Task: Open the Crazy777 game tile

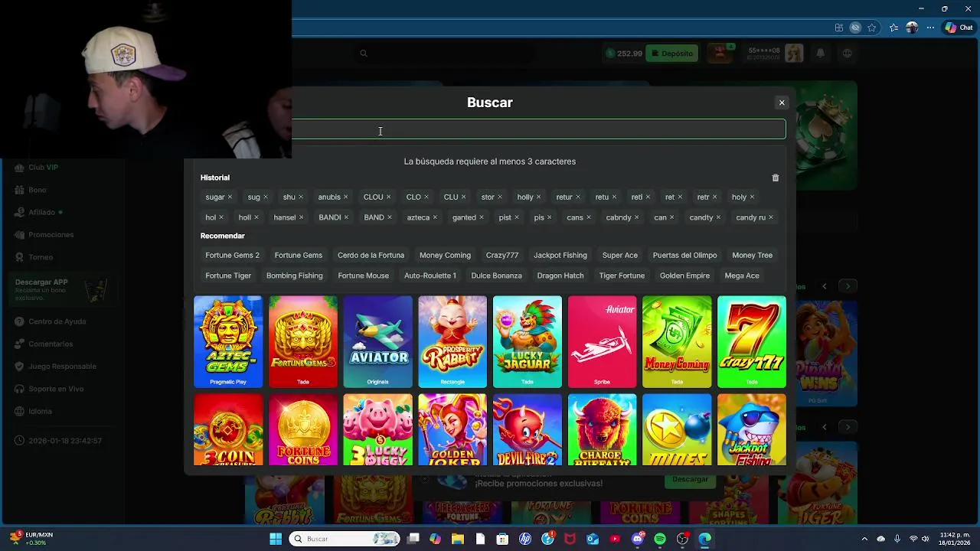Action: [752, 341]
